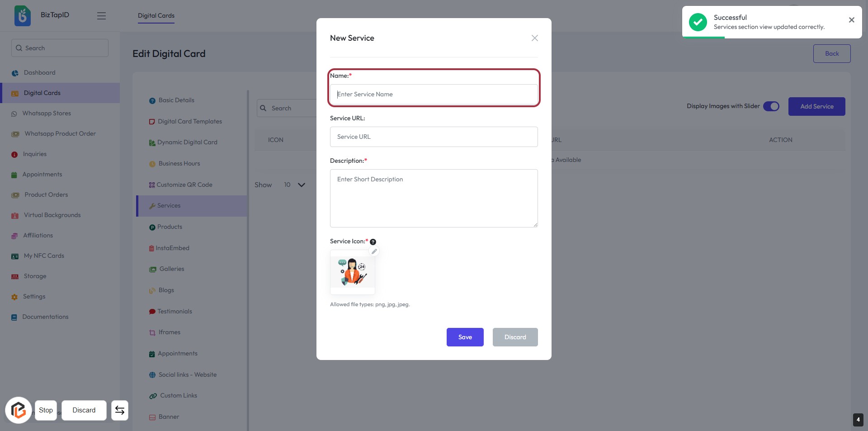The width and height of the screenshot is (868, 431).
Task: Open the Digital Cards top tab
Action: tap(156, 15)
